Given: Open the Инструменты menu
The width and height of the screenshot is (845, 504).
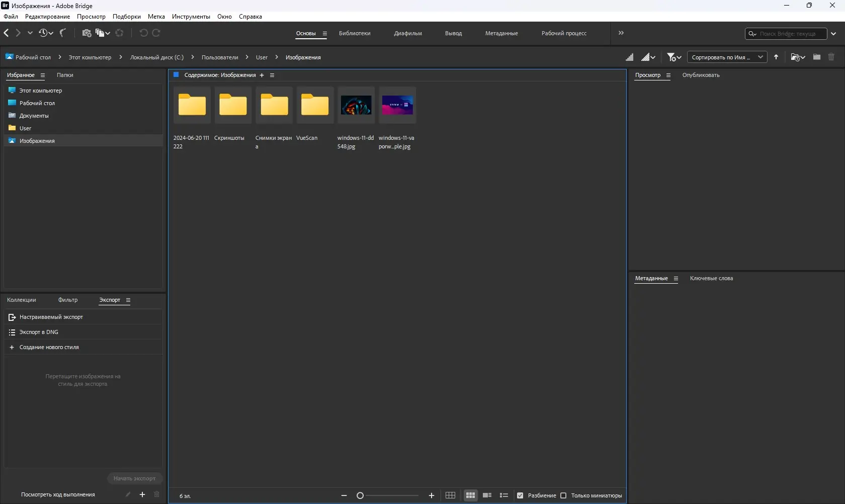Looking at the screenshot, I should (x=191, y=17).
